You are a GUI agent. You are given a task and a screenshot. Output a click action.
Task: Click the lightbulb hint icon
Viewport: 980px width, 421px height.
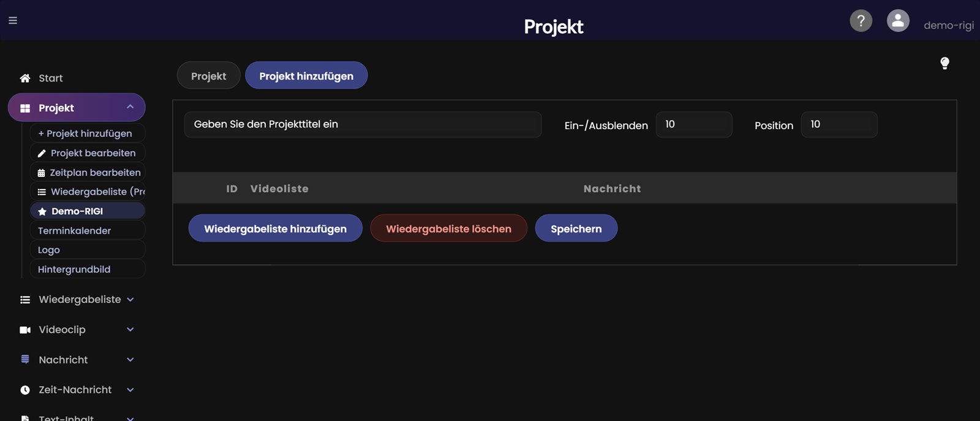(944, 63)
